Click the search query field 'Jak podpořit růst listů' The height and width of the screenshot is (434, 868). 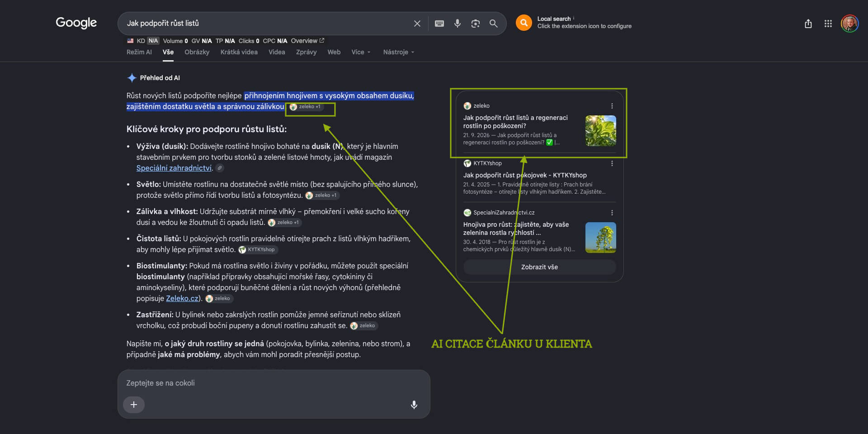(x=267, y=24)
